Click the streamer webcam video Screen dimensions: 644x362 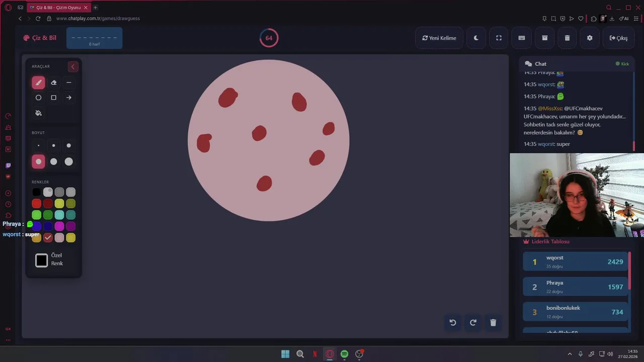click(x=577, y=195)
